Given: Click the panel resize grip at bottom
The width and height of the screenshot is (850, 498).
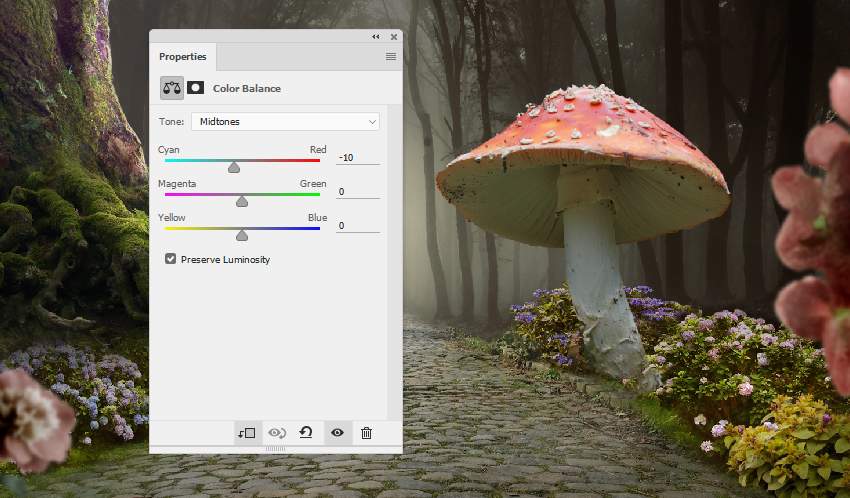Looking at the screenshot, I should pyautogui.click(x=275, y=449).
